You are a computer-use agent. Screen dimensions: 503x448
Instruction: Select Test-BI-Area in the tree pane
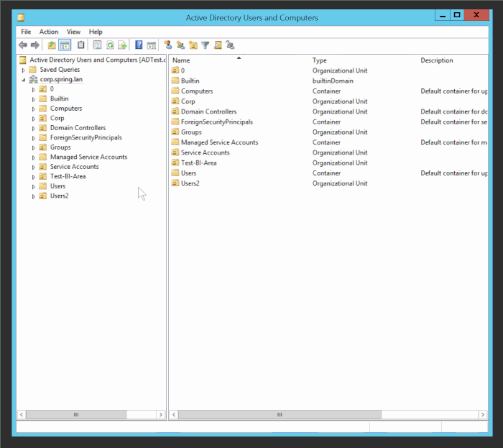pyautogui.click(x=68, y=176)
